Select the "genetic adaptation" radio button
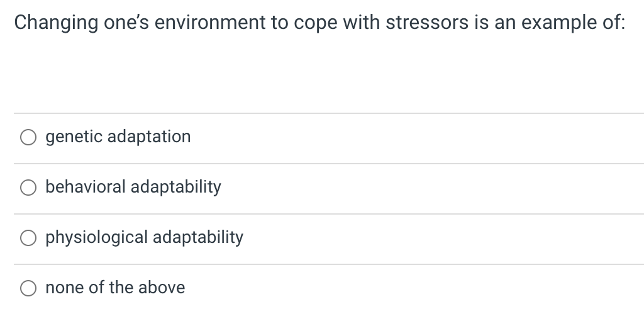Image resolution: width=644 pixels, height=326 pixels. (x=28, y=137)
